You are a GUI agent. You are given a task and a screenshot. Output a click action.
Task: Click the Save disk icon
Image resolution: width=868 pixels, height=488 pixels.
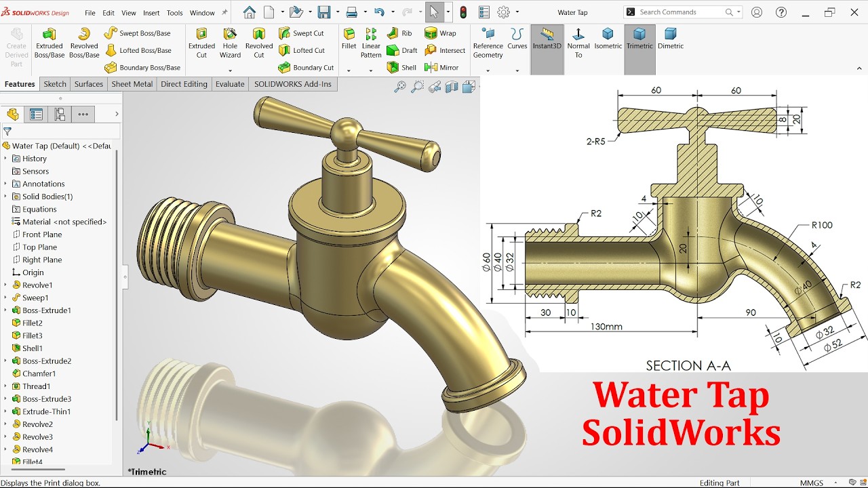(x=324, y=12)
